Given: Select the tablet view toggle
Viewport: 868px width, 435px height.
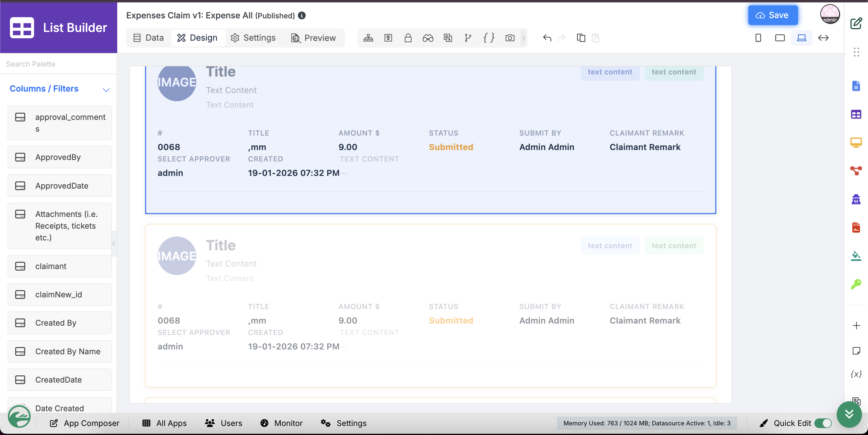Looking at the screenshot, I should point(780,38).
